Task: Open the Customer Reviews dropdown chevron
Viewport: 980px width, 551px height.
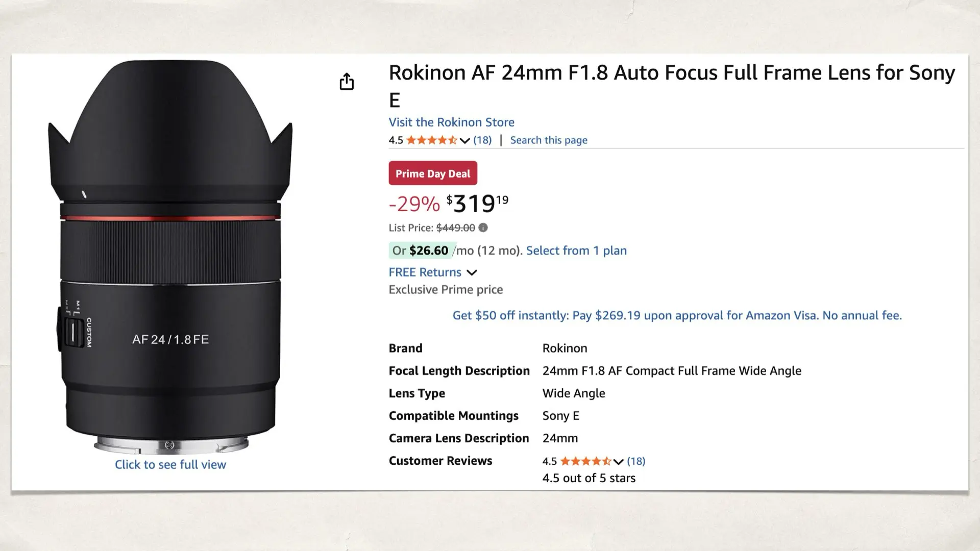Action: tap(619, 461)
